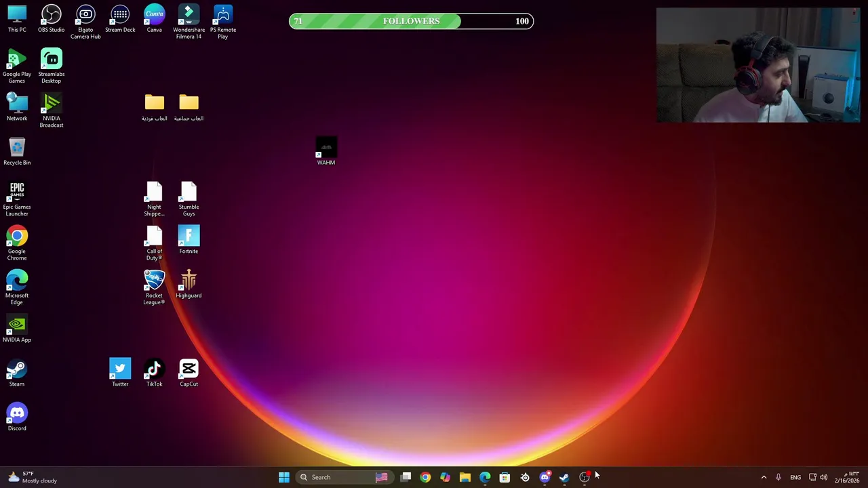Click the microphone tray icon
Image resolution: width=868 pixels, height=488 pixels.
778,477
